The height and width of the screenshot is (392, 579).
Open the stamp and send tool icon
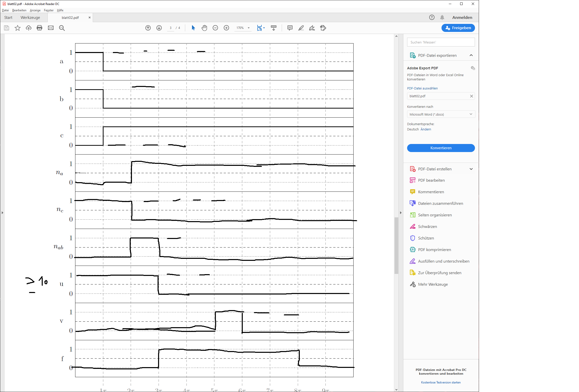(323, 28)
